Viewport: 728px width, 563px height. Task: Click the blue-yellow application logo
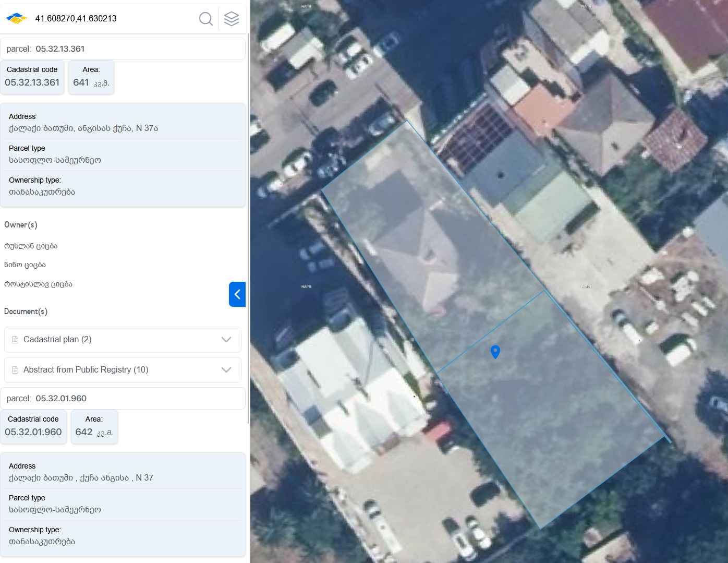17,18
